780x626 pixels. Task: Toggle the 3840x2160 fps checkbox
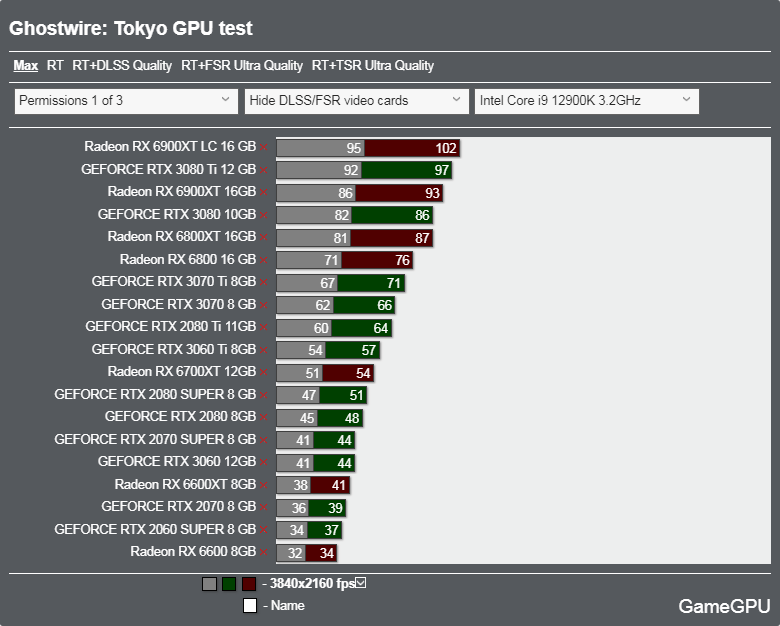coord(361,582)
